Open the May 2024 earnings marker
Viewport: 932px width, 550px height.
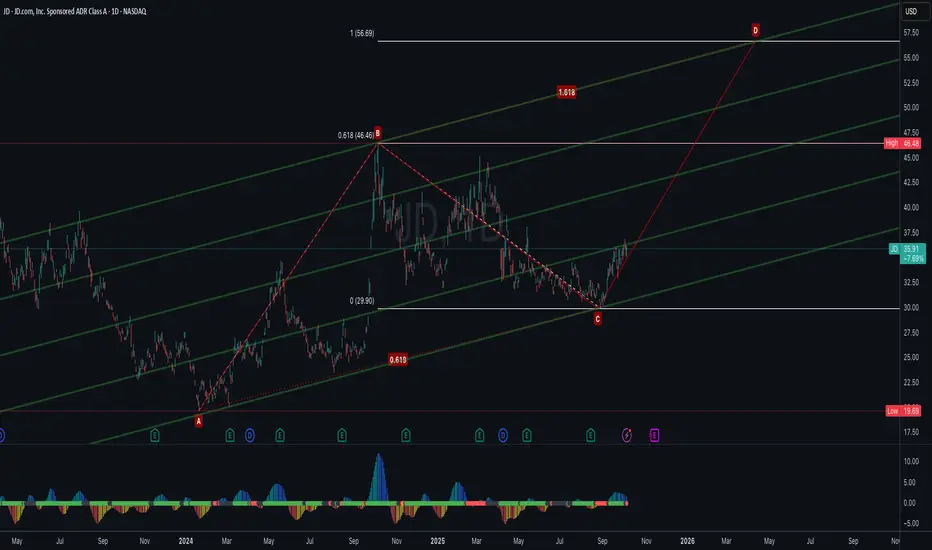[x=280, y=435]
